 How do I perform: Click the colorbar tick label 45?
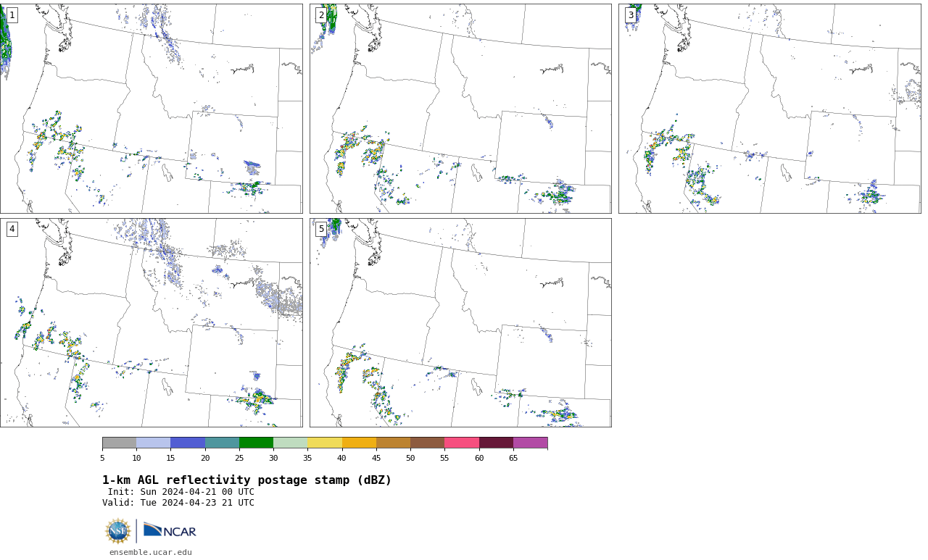point(376,458)
